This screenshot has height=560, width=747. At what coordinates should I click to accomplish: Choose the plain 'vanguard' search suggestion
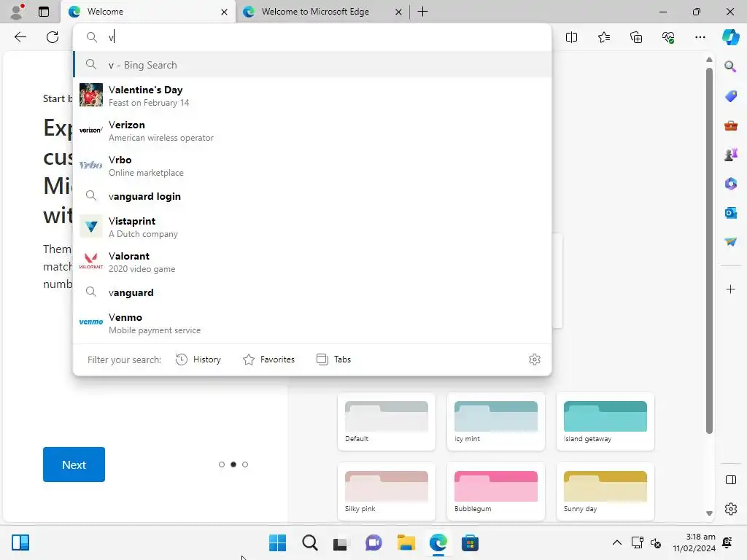pos(312,292)
